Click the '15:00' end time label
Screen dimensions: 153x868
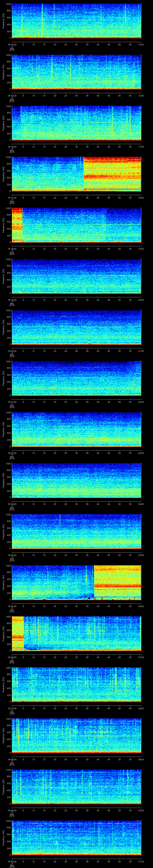(141, 44)
